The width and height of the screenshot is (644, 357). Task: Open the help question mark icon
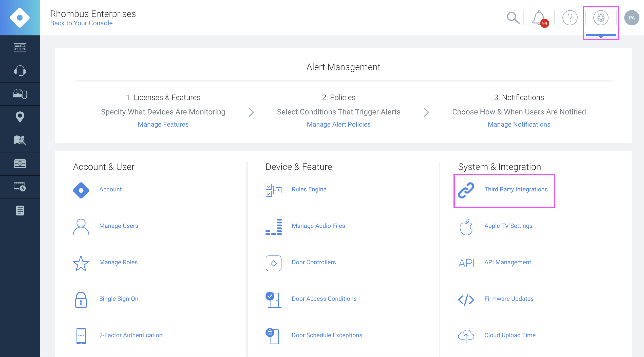[x=570, y=18]
